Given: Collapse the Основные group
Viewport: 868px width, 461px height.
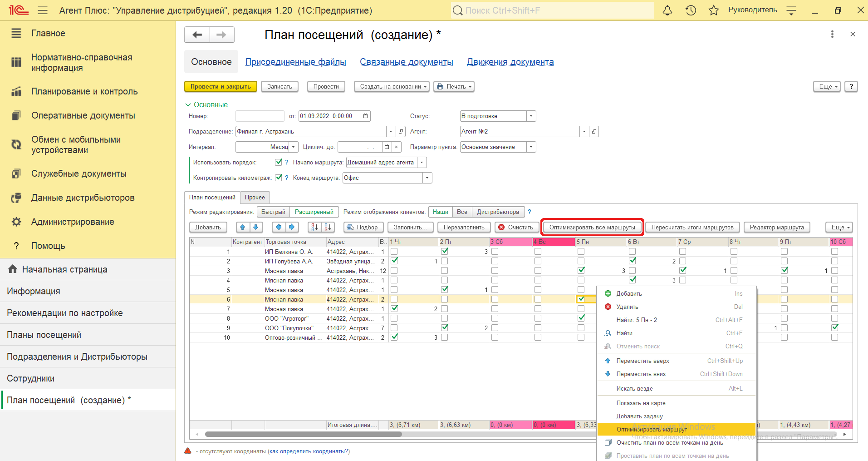Looking at the screenshot, I should tap(206, 104).
